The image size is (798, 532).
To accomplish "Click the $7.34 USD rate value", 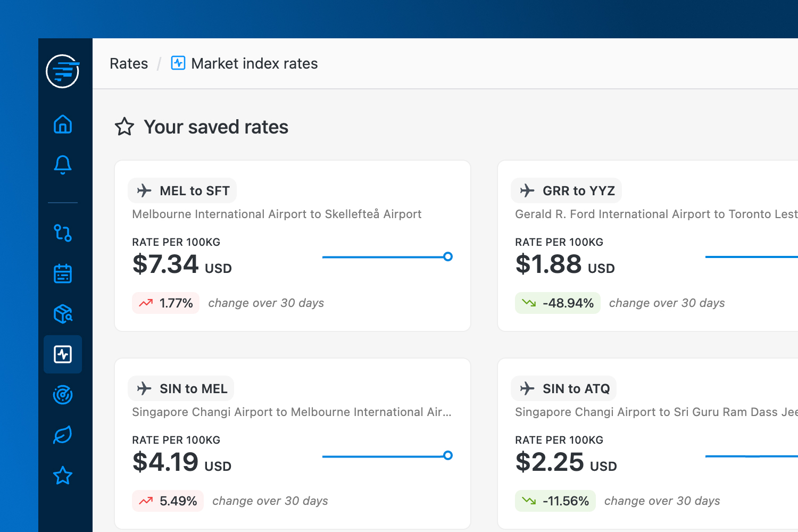I will click(182, 264).
